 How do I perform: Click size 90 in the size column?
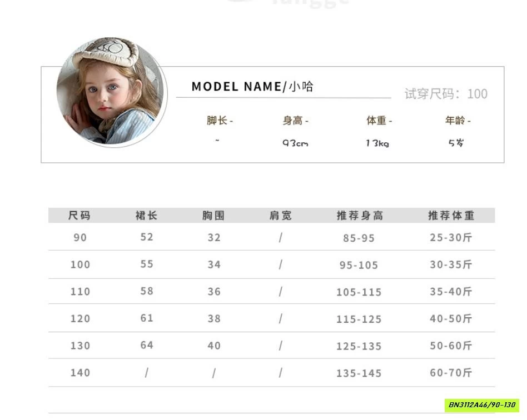[80, 238]
